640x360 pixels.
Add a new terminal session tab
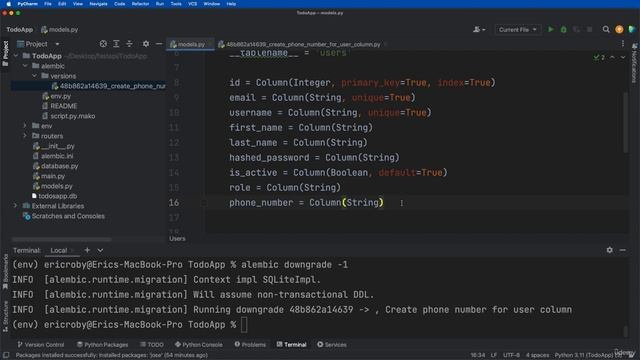[87, 250]
